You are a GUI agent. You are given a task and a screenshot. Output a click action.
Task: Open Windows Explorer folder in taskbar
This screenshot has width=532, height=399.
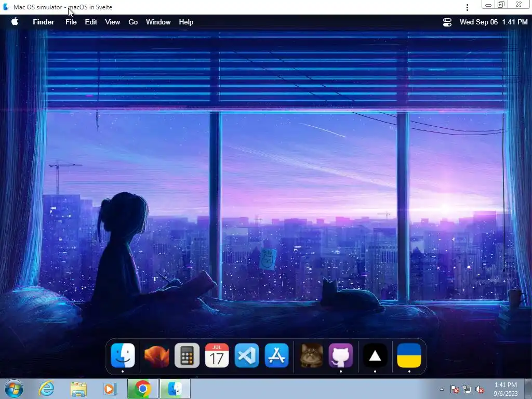(78, 389)
